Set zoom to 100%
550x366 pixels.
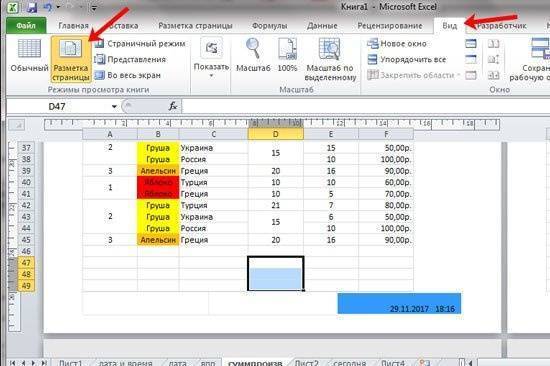[287, 55]
